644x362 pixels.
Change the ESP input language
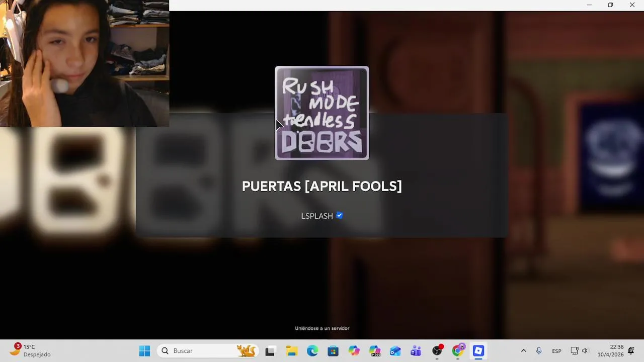[556, 351]
